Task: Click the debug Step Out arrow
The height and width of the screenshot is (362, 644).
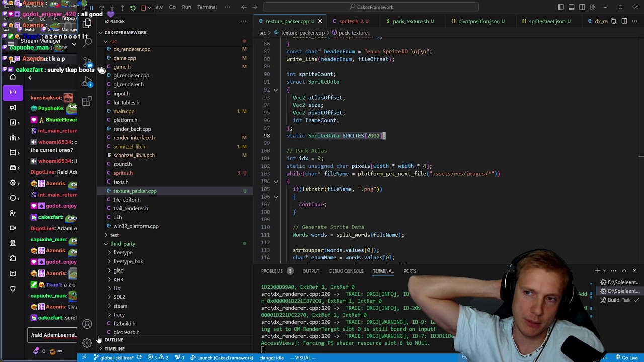Action: point(122,8)
